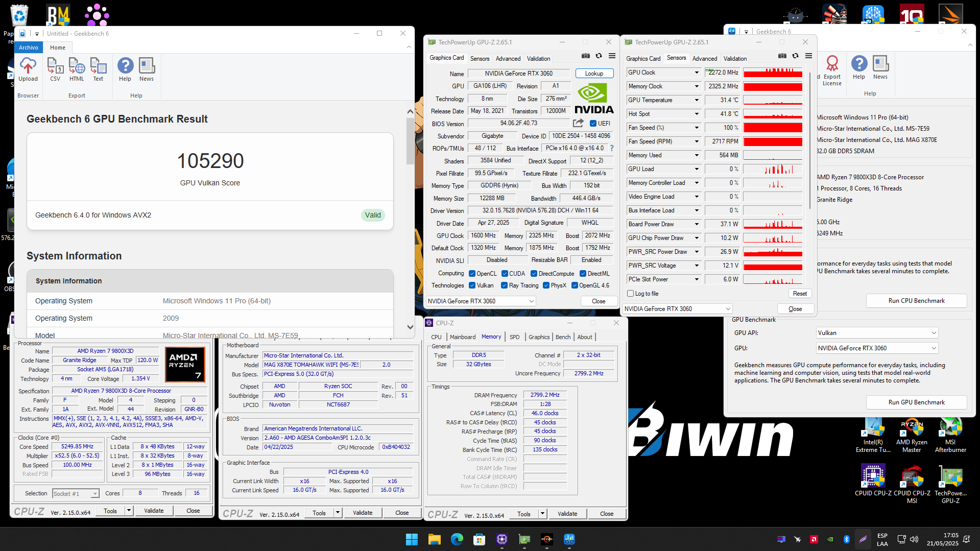The height and width of the screenshot is (551, 980).
Task: Click Run CPU Benchmark button
Action: [916, 301]
